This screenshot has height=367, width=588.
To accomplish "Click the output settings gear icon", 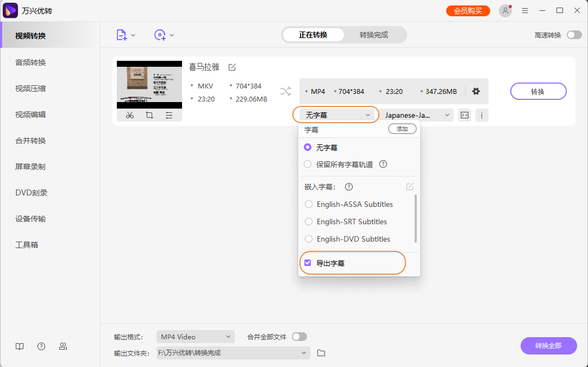I will click(x=476, y=91).
